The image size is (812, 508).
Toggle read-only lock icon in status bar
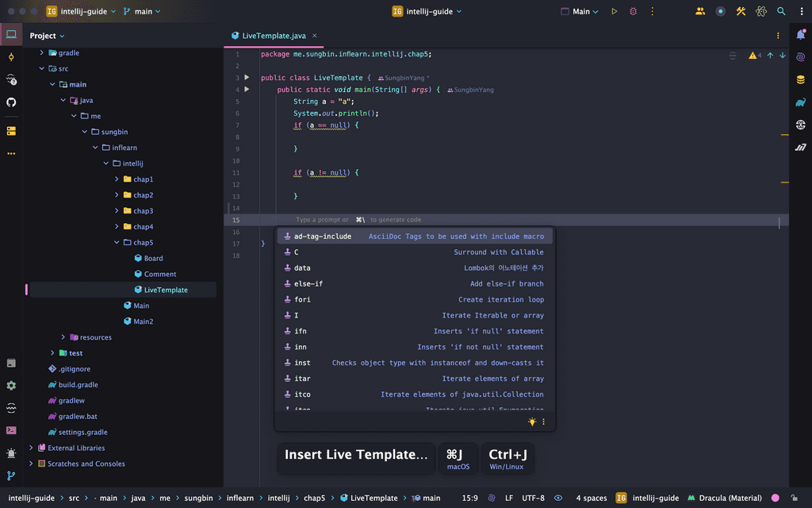pyautogui.click(x=794, y=498)
